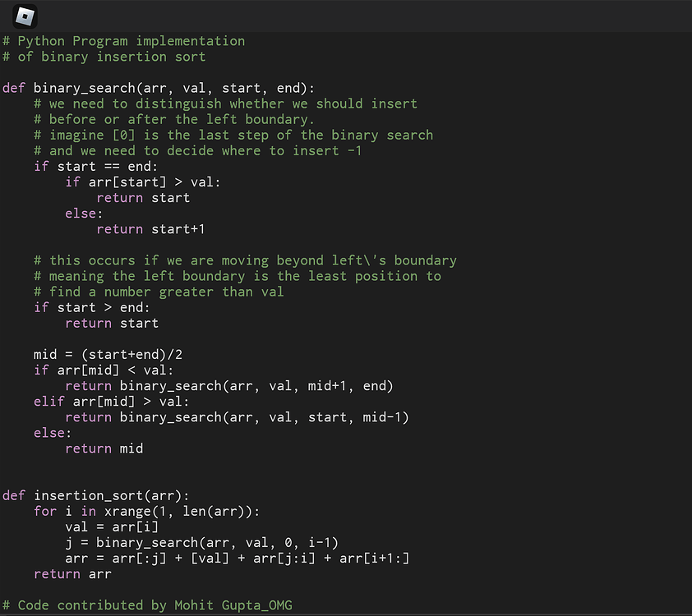Click the Roblox logo icon
Viewport: 692px width, 616px height.
22,16
